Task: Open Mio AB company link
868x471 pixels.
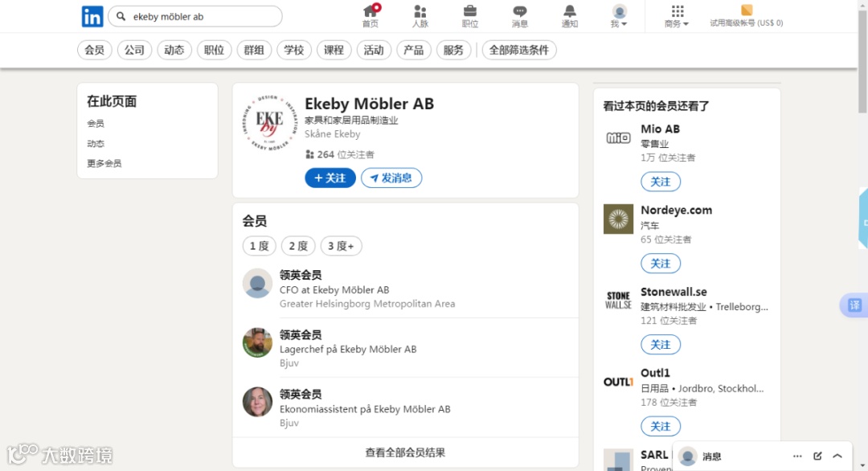Action: (x=660, y=129)
